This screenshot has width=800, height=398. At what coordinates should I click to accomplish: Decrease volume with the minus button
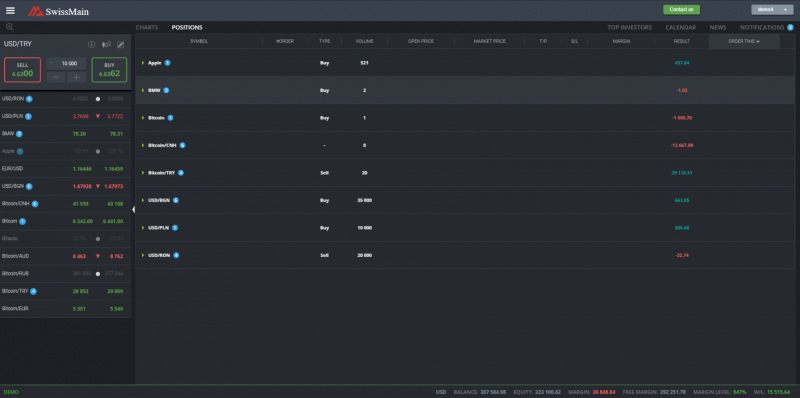pos(56,77)
